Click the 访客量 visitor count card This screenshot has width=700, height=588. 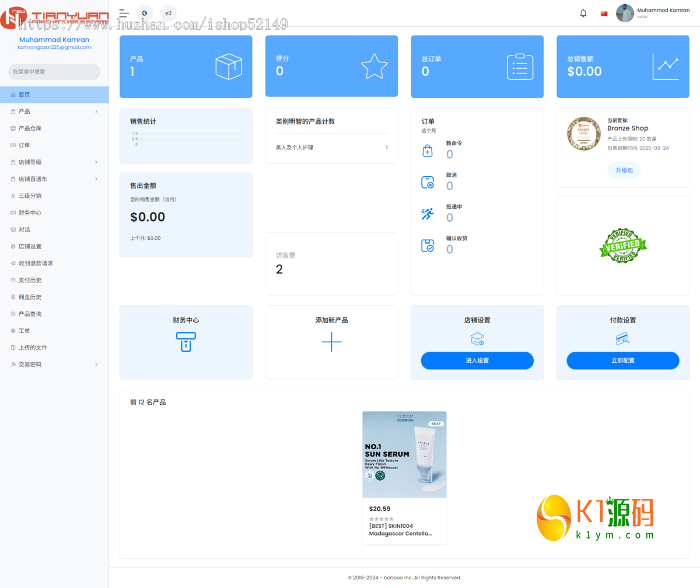(331, 264)
